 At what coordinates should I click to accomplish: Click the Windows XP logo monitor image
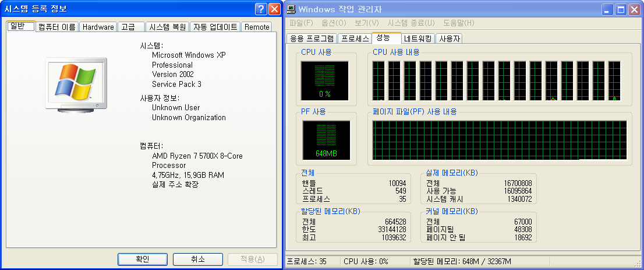(x=76, y=85)
